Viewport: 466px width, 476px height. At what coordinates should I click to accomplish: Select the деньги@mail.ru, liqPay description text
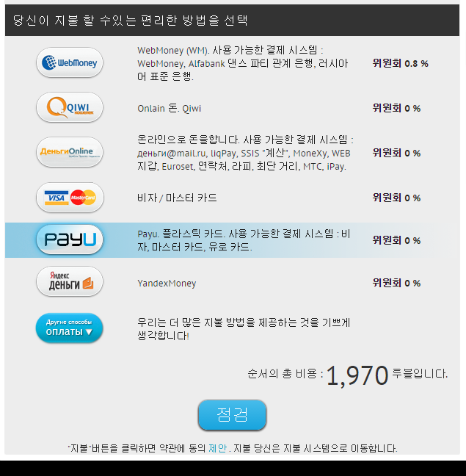245,153
